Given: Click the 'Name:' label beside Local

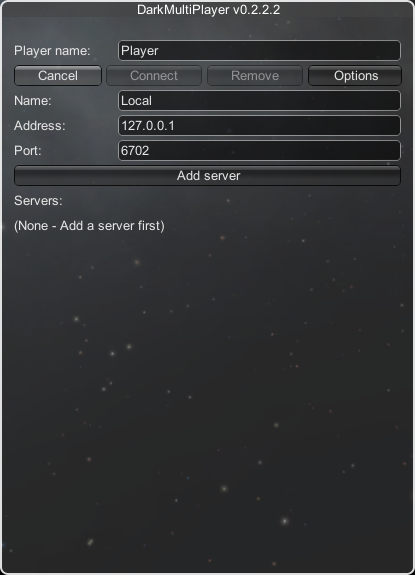Looking at the screenshot, I should [33, 100].
